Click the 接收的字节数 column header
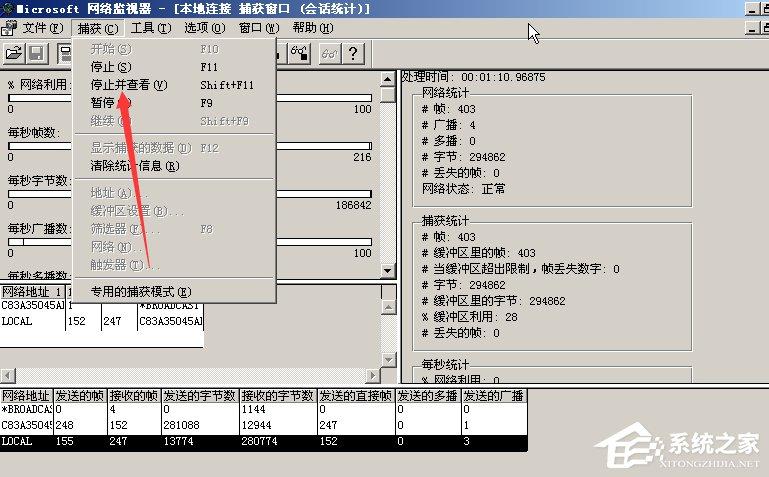This screenshot has height=477, width=769. coord(279,396)
